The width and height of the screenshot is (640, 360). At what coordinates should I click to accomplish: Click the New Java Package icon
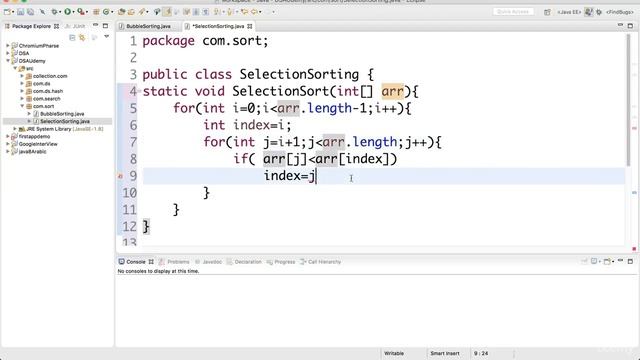tap(96, 12)
